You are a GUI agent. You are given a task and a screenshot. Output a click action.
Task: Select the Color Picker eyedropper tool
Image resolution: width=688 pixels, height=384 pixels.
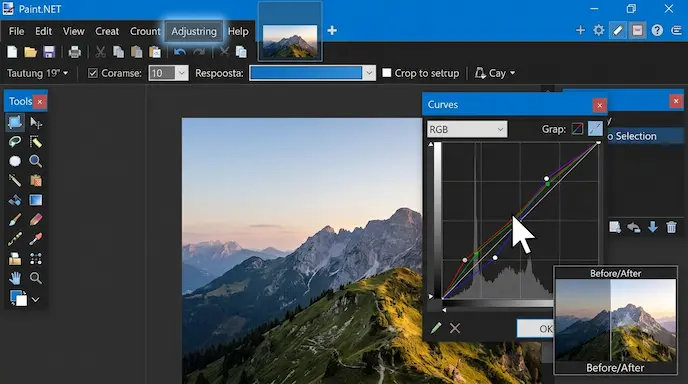pyautogui.click(x=36, y=239)
